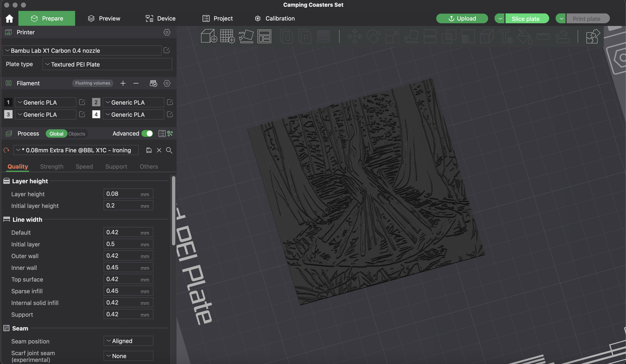Save the process preset
This screenshot has width=626, height=364.
[149, 150]
